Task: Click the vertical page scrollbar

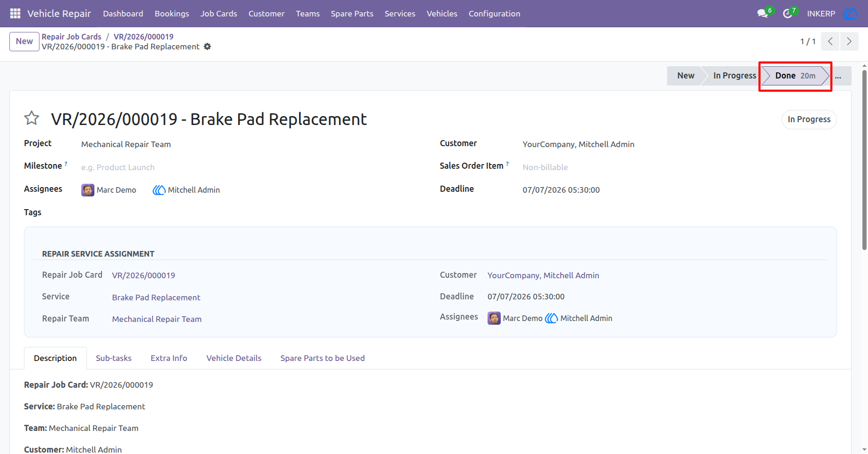Action: (x=864, y=160)
